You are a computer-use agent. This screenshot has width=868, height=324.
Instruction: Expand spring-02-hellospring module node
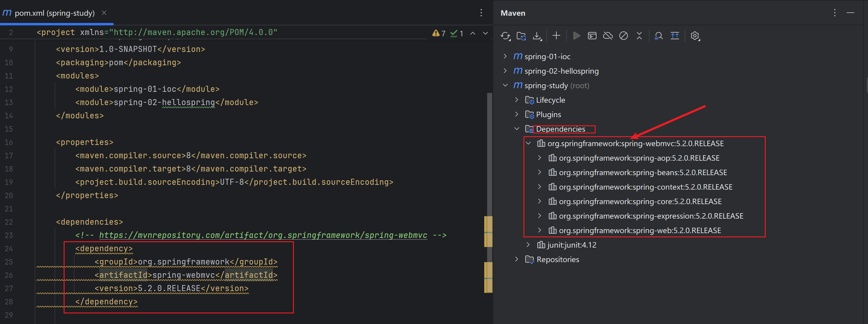click(x=505, y=71)
